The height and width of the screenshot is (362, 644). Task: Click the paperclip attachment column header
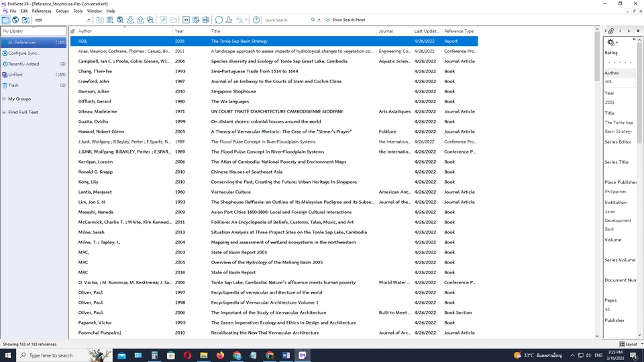coord(72,32)
